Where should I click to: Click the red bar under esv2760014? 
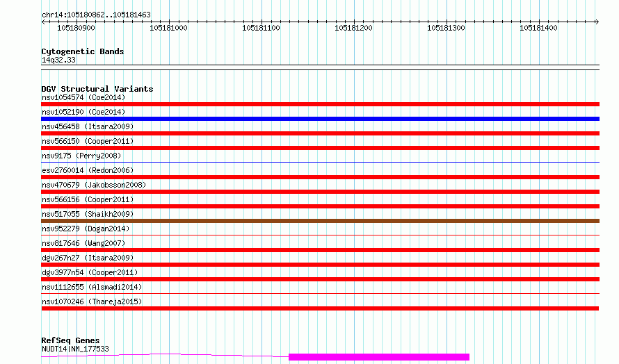[320, 177]
